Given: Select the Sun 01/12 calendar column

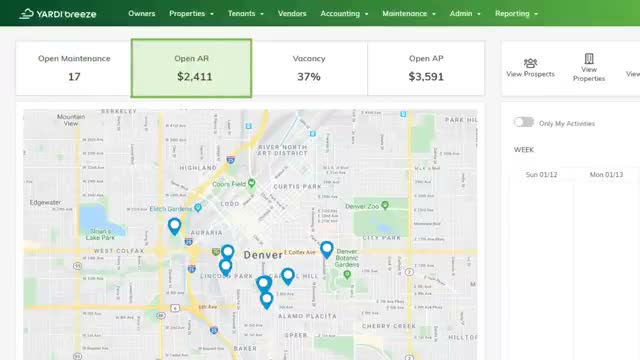Looking at the screenshot, I should pyautogui.click(x=541, y=175).
